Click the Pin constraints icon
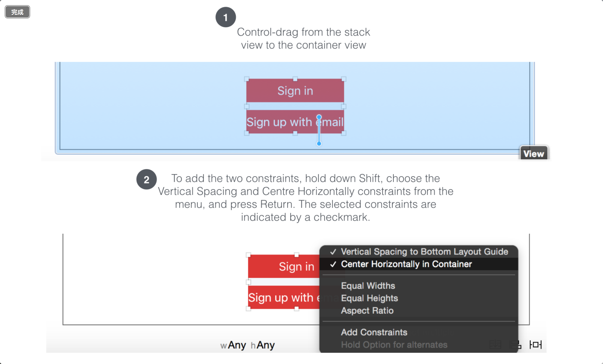 (535, 344)
